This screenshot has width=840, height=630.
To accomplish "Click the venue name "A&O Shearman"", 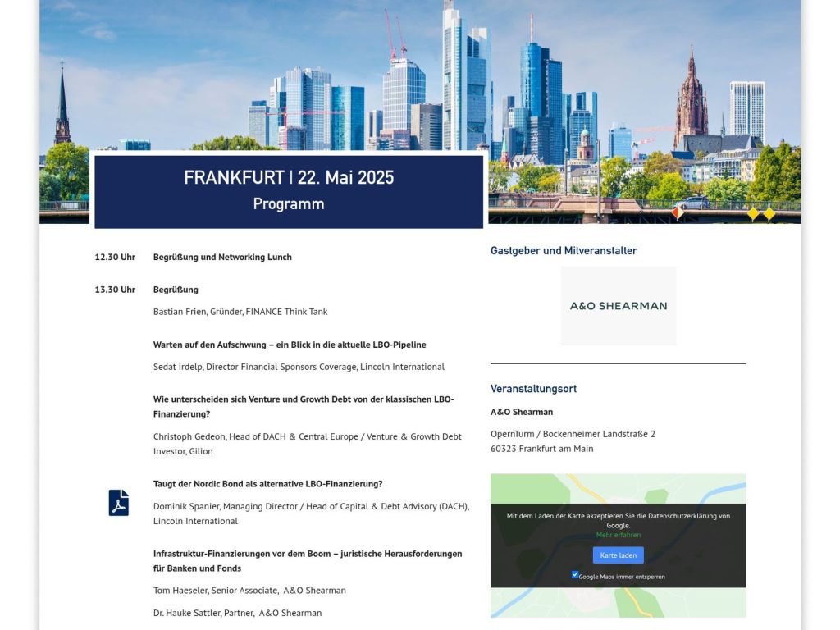I will (521, 411).
